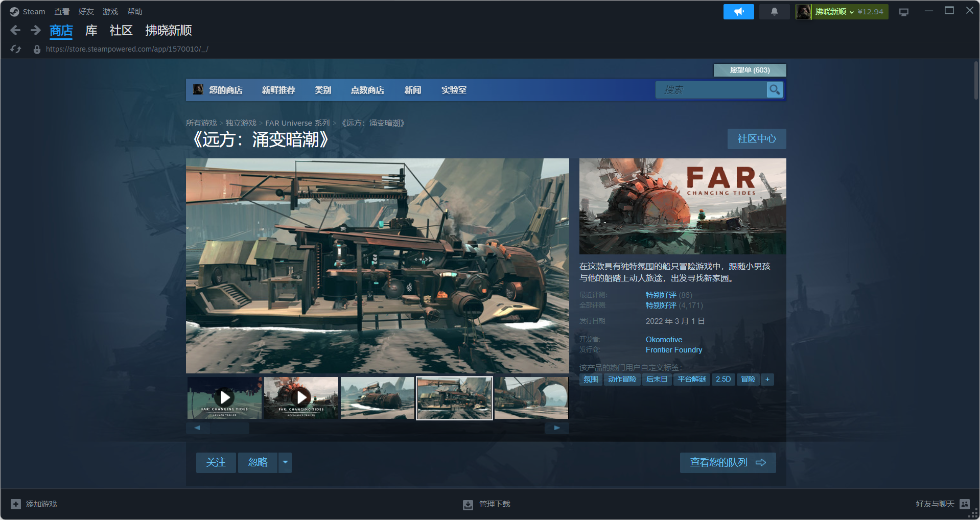Reload the page with refresh icon
This screenshot has width=980, height=520.
pyautogui.click(x=16, y=49)
